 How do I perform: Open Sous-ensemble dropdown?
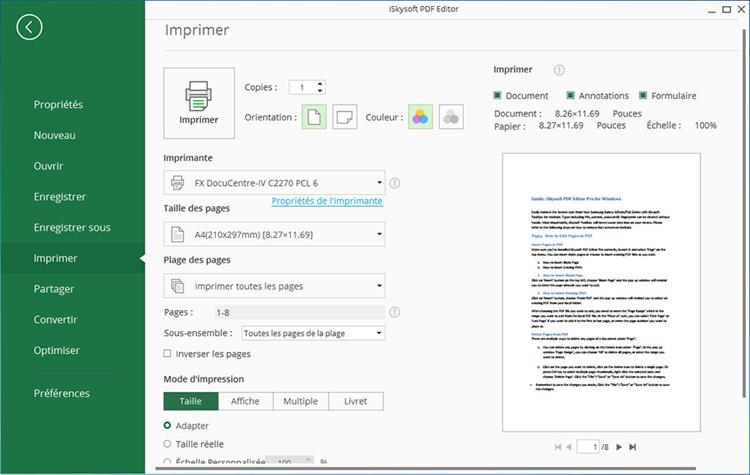(313, 333)
